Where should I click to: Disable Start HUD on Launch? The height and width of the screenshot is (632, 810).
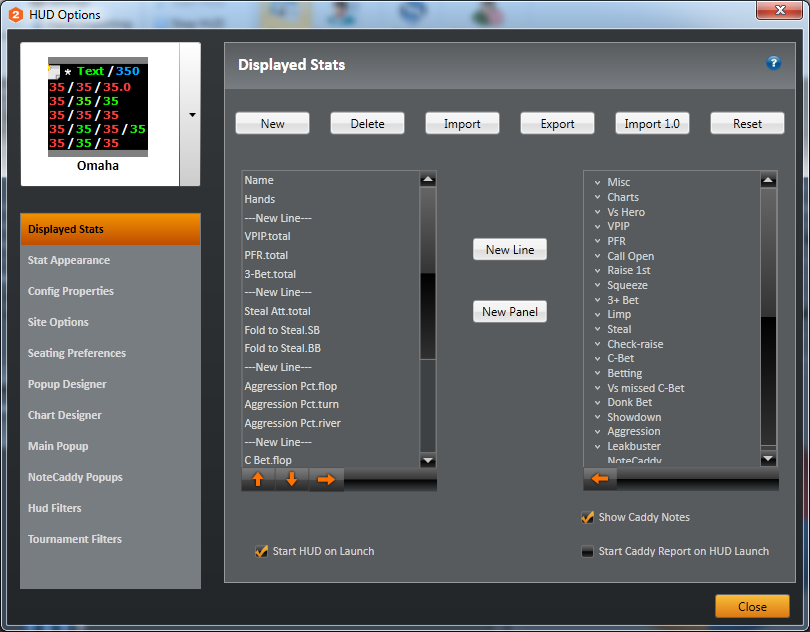[x=261, y=551]
